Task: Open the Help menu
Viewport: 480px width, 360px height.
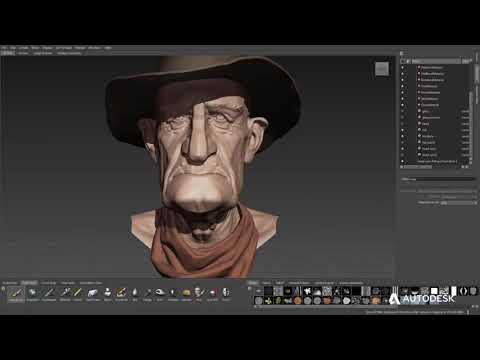Action: (108, 48)
